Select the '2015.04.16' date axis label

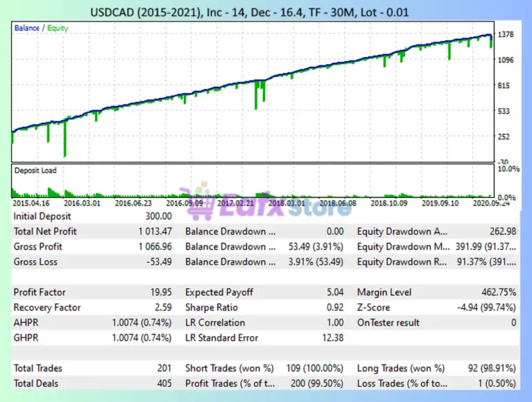(x=31, y=203)
